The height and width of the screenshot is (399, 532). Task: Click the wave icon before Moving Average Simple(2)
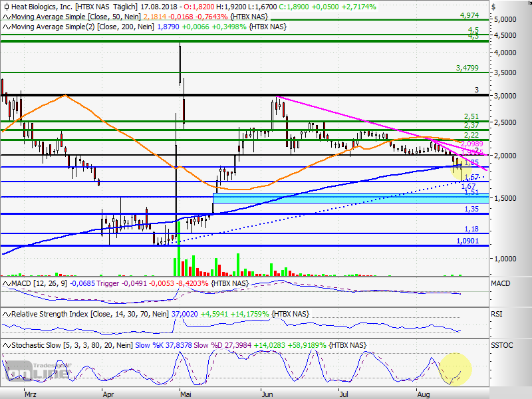(5, 27)
